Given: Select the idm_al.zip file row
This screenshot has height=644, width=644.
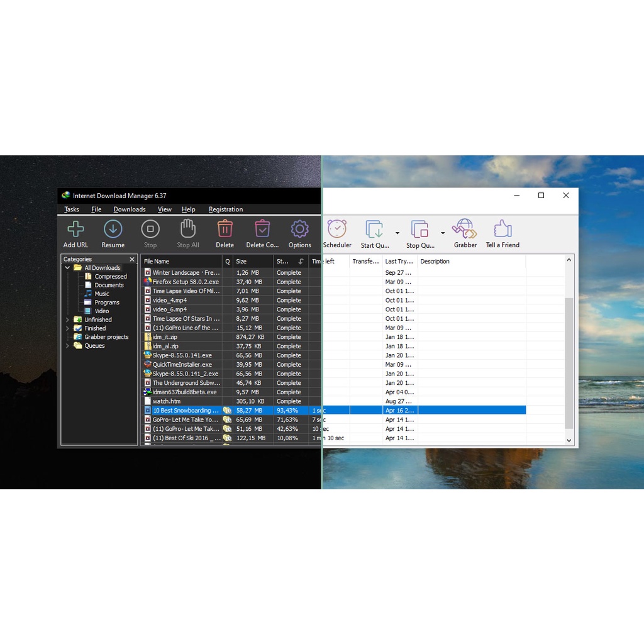Looking at the screenshot, I should click(x=333, y=347).
